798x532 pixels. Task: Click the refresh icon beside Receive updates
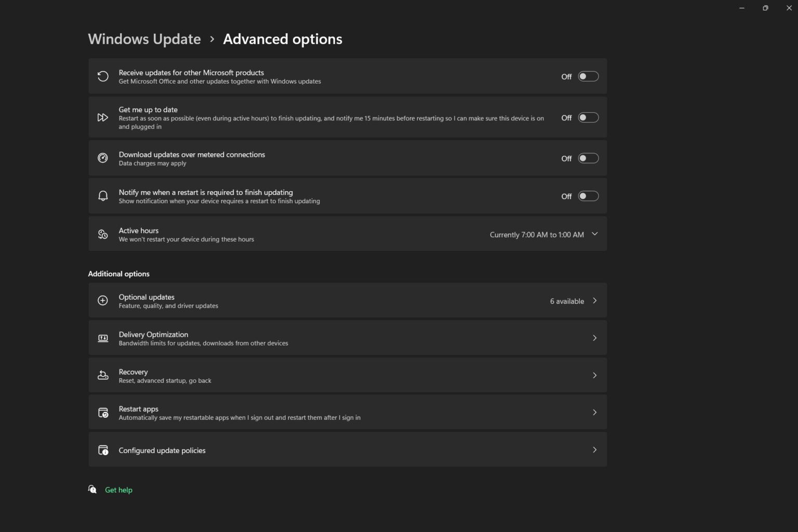[103, 76]
